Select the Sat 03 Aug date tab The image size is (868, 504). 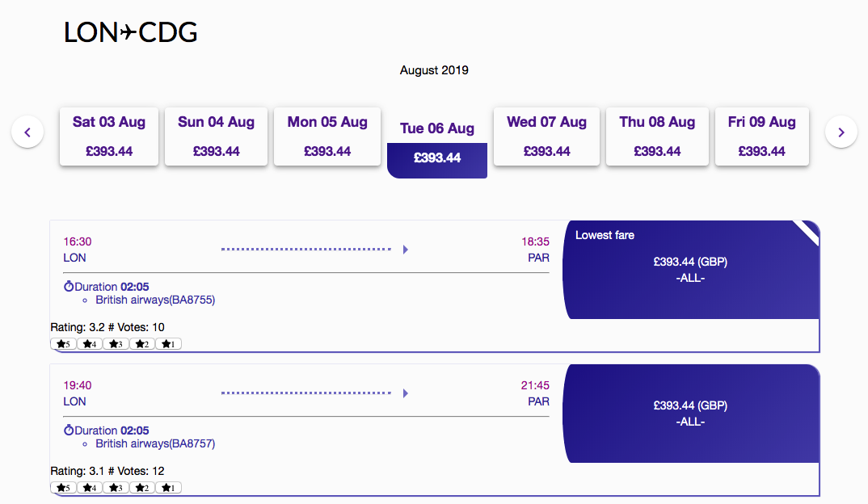pyautogui.click(x=109, y=136)
